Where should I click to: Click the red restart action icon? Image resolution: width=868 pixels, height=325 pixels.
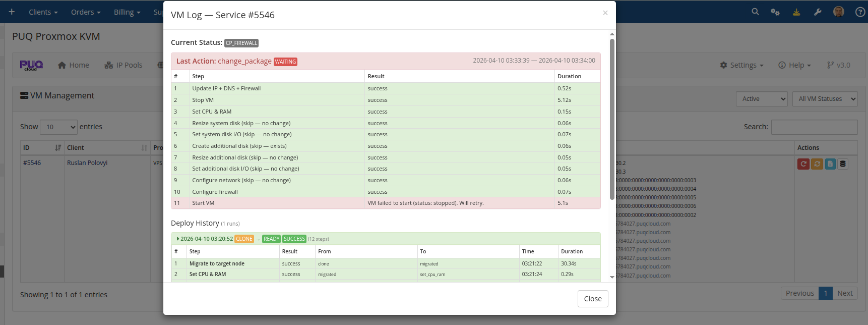point(803,164)
